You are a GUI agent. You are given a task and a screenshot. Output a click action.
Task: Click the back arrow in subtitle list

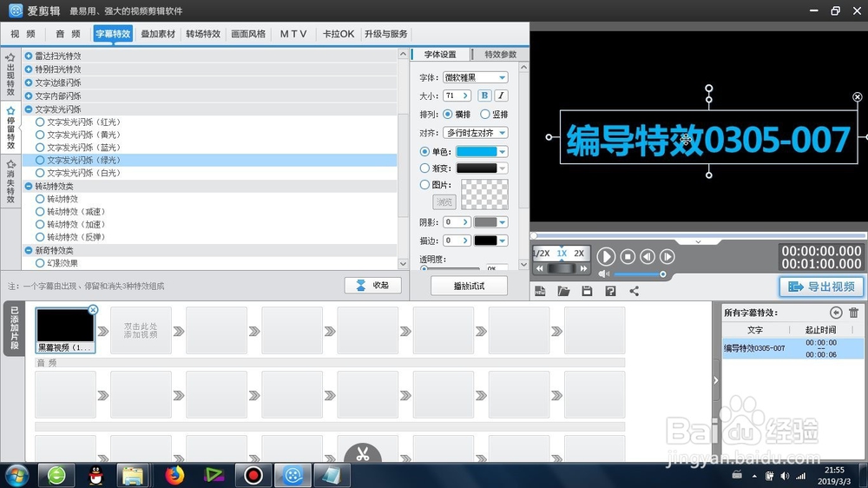pyautogui.click(x=836, y=313)
